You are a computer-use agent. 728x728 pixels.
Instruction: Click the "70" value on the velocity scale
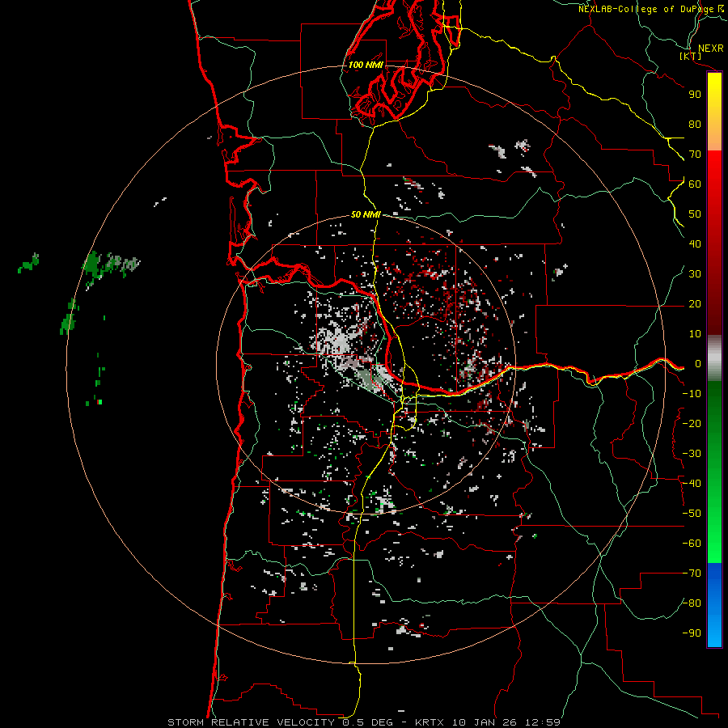tap(695, 154)
